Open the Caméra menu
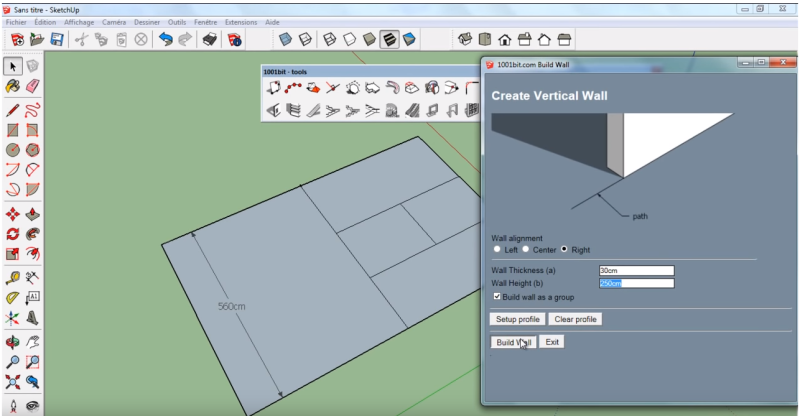The image size is (800, 416). (x=114, y=22)
